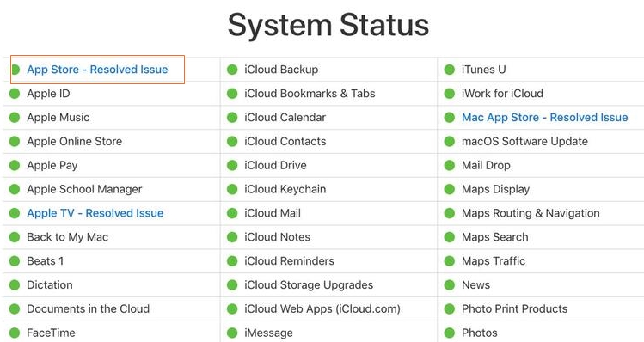Click the green status dot beside Apple School Manager
This screenshot has width=644, height=342.
click(x=15, y=189)
